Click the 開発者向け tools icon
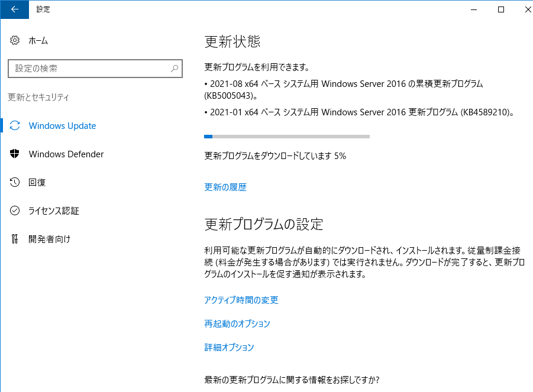The height and width of the screenshot is (392, 533). (x=15, y=239)
